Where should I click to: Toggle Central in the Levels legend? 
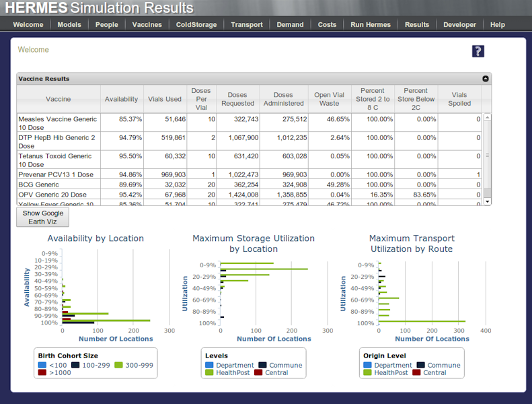tap(258, 373)
